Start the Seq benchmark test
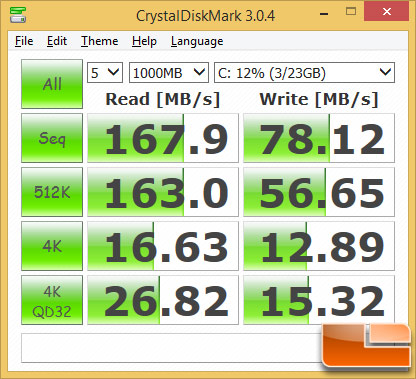Viewport: 416px width, 379px height. click(x=52, y=138)
